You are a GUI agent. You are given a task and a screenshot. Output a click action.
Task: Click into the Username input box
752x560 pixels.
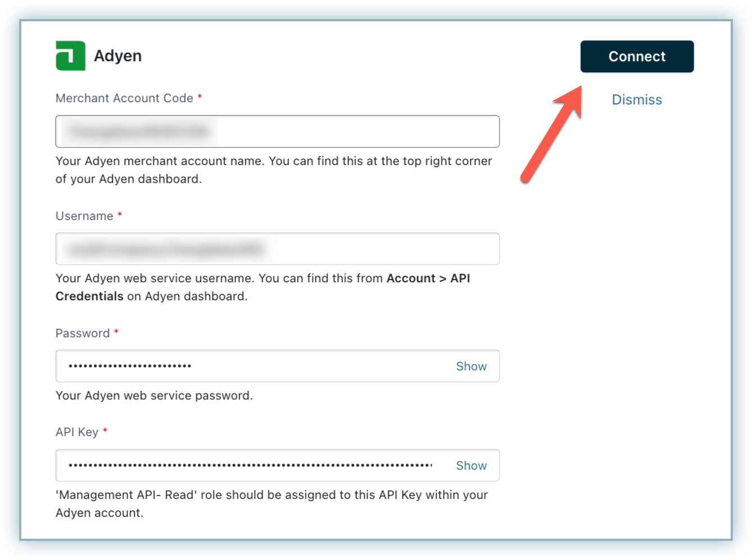(x=277, y=249)
